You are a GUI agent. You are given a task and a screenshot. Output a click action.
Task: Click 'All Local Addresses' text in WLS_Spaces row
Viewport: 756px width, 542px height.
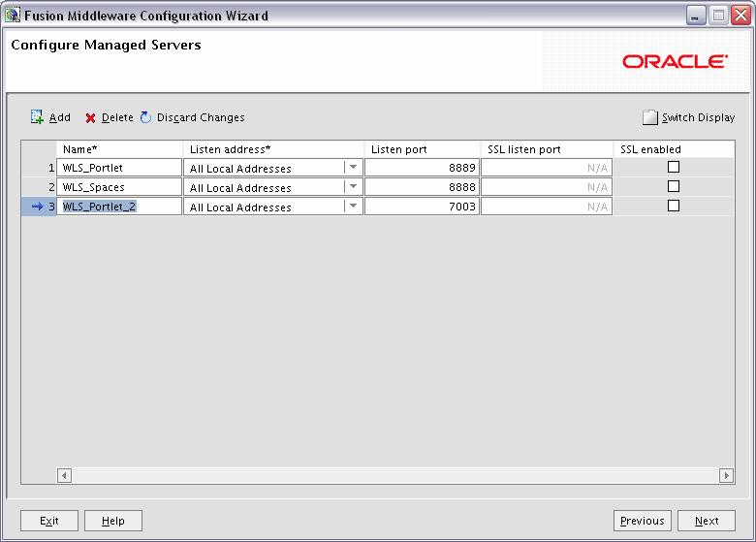tap(240, 187)
